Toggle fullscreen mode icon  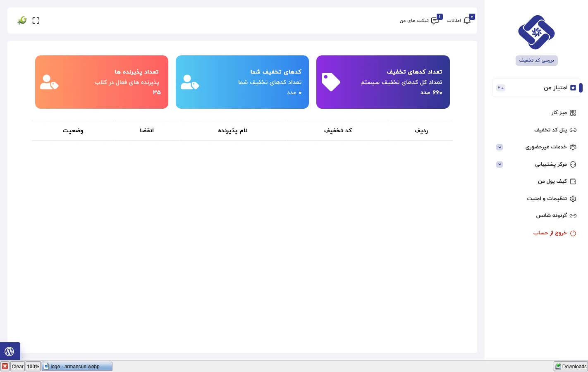pyautogui.click(x=36, y=21)
